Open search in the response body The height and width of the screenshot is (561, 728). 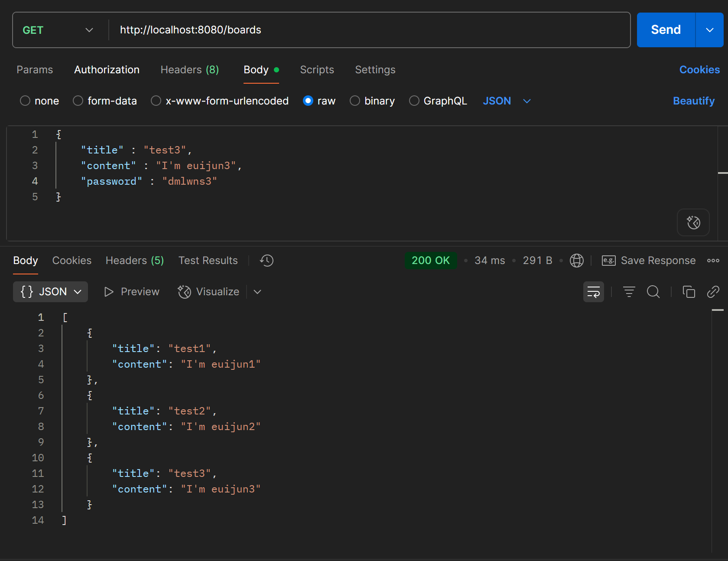click(653, 292)
